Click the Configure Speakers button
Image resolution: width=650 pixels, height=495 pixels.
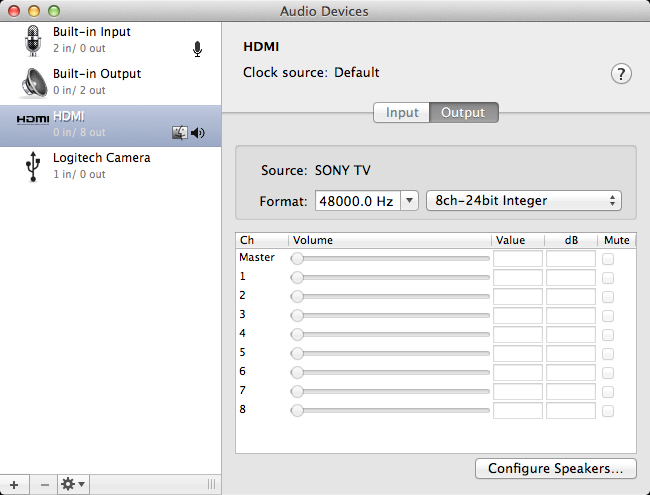pos(555,468)
